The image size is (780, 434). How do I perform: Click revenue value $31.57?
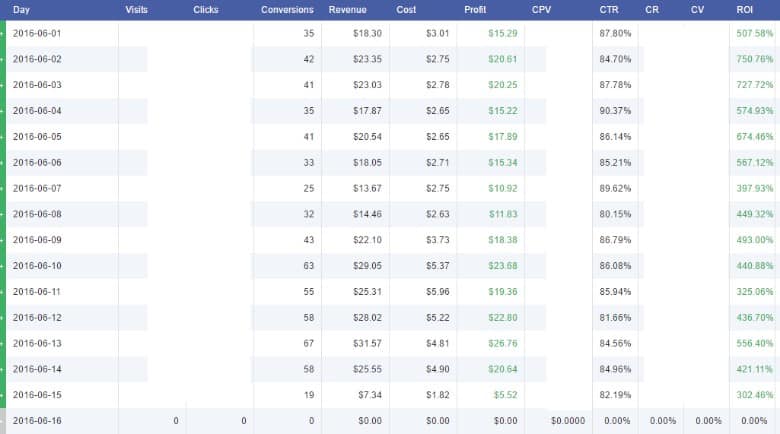click(x=368, y=343)
